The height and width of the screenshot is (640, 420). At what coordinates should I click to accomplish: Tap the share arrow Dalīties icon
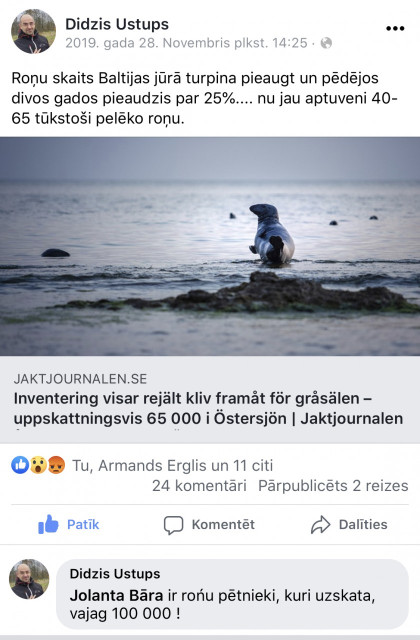point(320,524)
